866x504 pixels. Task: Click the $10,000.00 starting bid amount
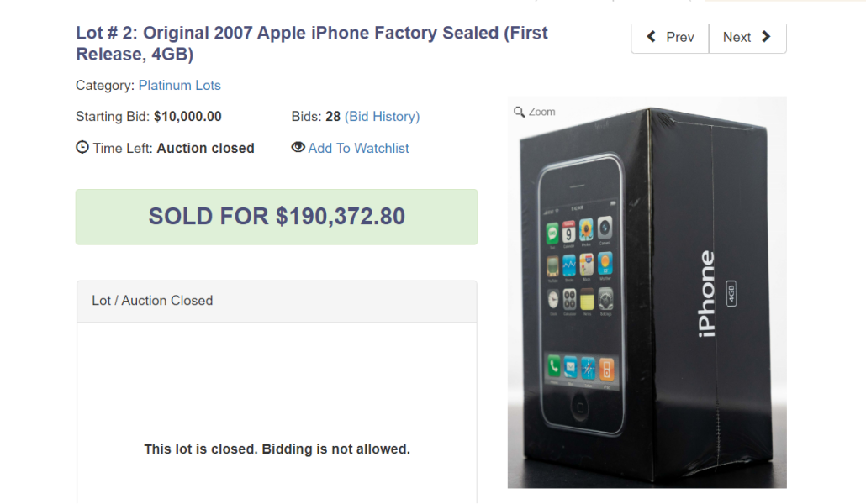coord(187,117)
